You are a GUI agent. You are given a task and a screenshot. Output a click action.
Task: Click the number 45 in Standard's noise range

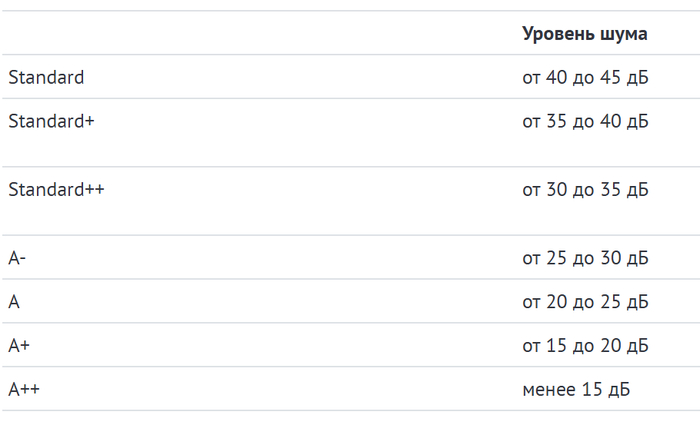click(611, 77)
